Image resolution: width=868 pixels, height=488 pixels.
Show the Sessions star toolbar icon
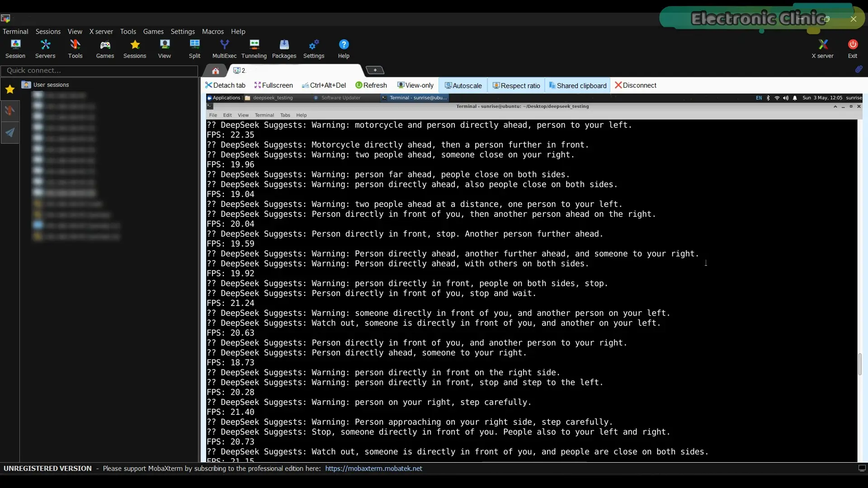[135, 49]
